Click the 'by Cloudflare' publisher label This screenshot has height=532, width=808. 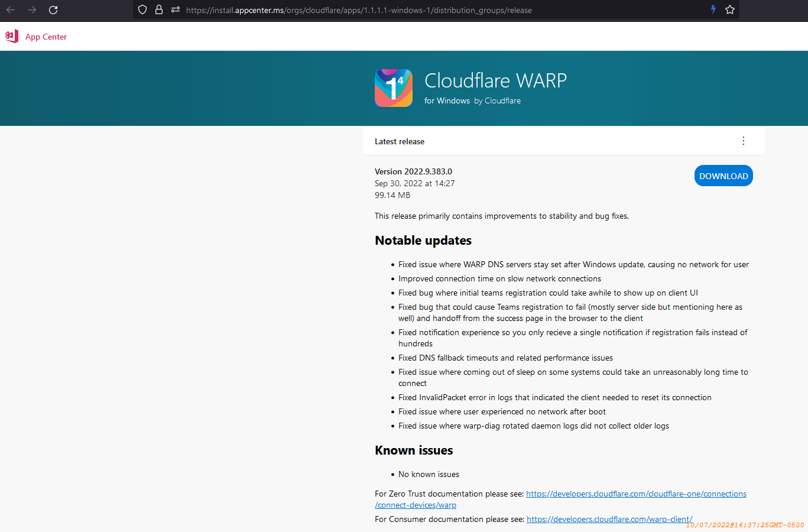click(x=497, y=100)
